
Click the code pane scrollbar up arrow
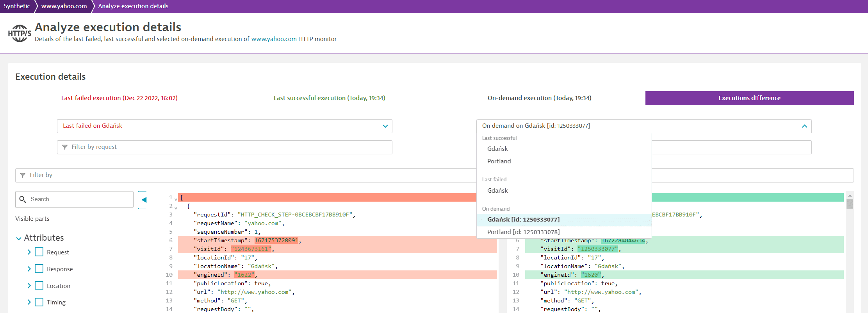(850, 195)
